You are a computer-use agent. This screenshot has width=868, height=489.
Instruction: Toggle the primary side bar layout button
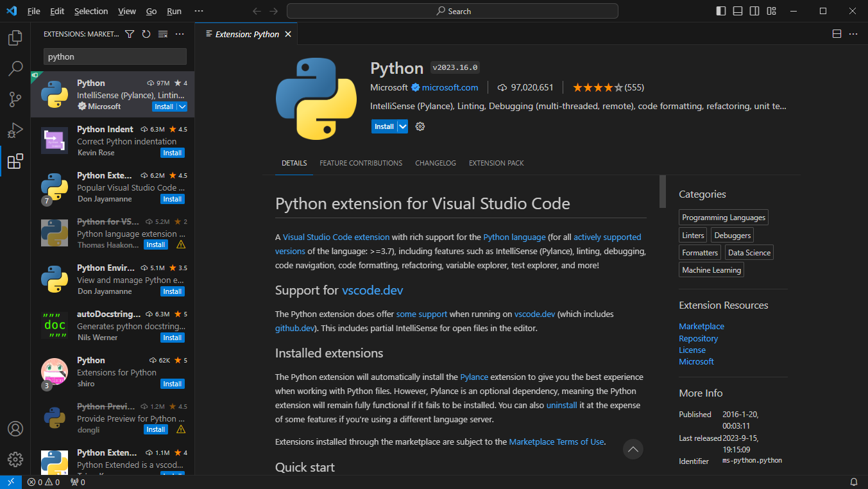[x=721, y=11]
